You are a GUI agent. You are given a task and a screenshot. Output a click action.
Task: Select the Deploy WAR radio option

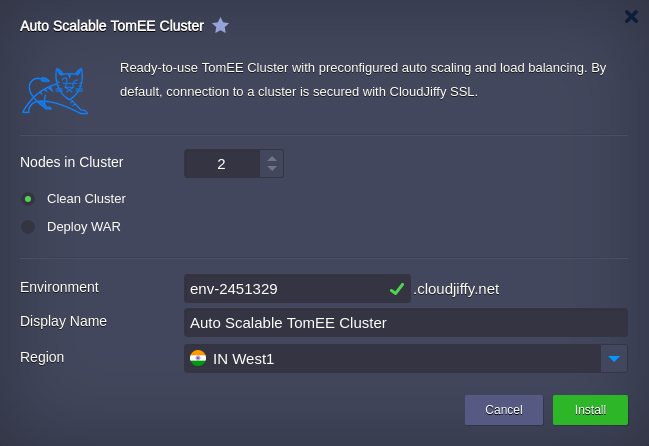(28, 227)
